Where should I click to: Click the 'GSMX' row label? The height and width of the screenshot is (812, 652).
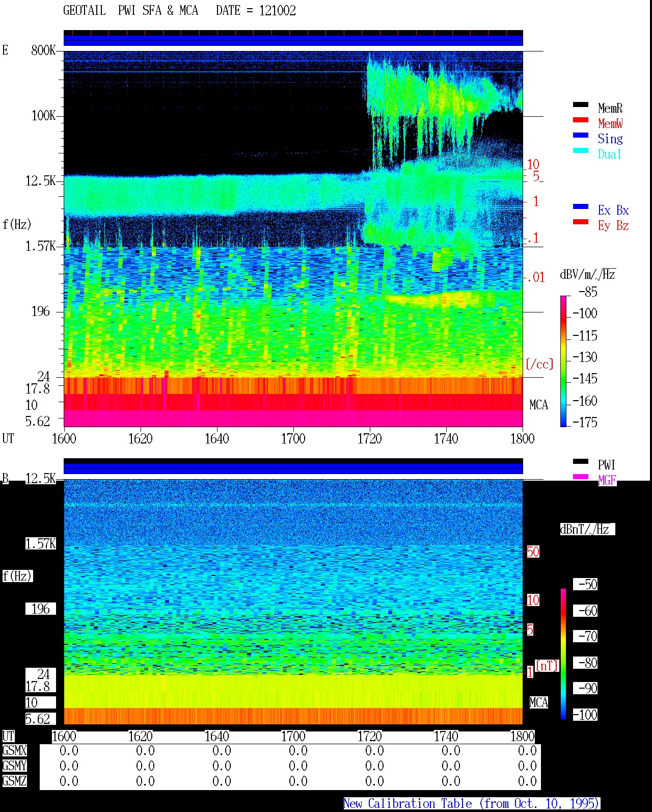14,750
